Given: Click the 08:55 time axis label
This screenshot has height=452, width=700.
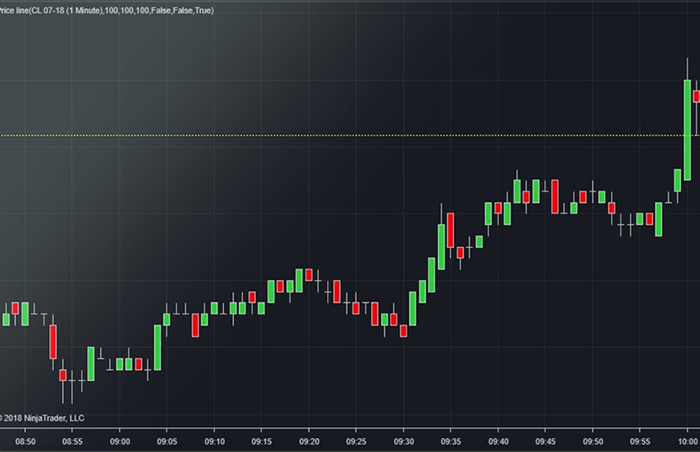Looking at the screenshot, I should coord(72,441).
